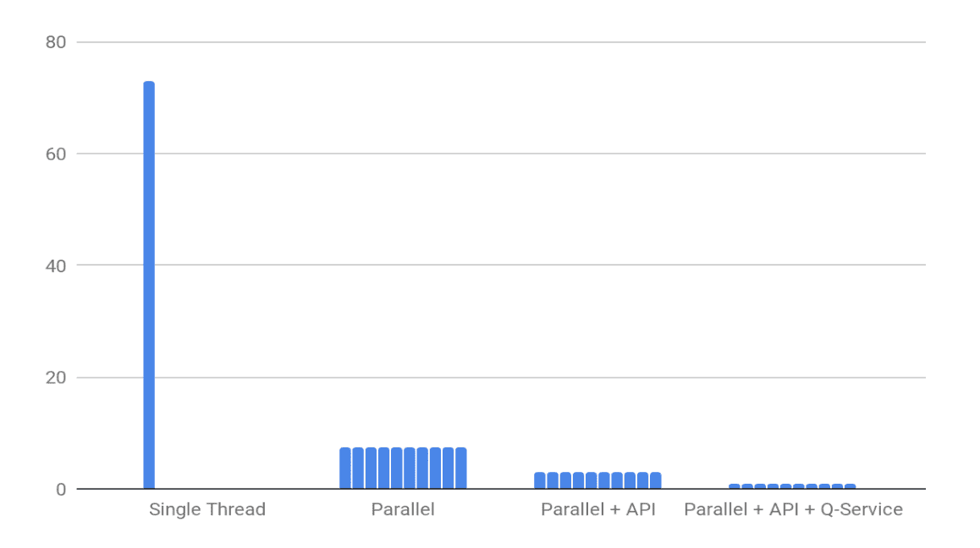This screenshot has height=548, width=980.
Task: Click the "Parallel + API + Q-Service" label
Action: [793, 510]
